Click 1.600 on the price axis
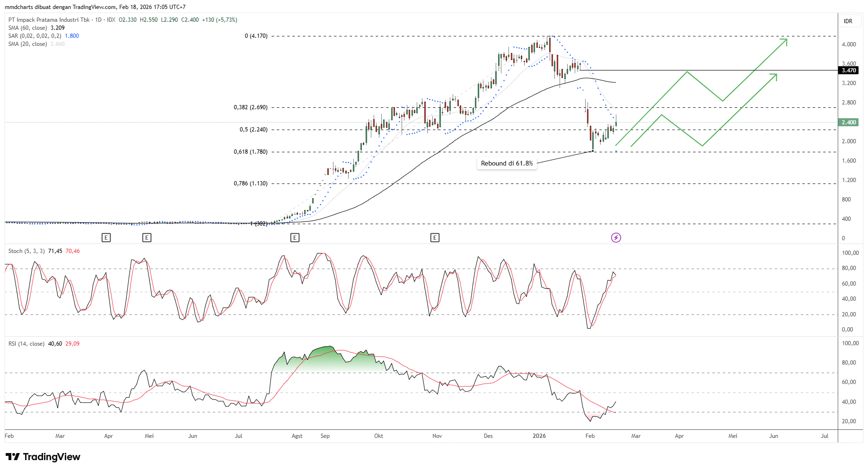The width and height of the screenshot is (868, 471). [x=849, y=161]
